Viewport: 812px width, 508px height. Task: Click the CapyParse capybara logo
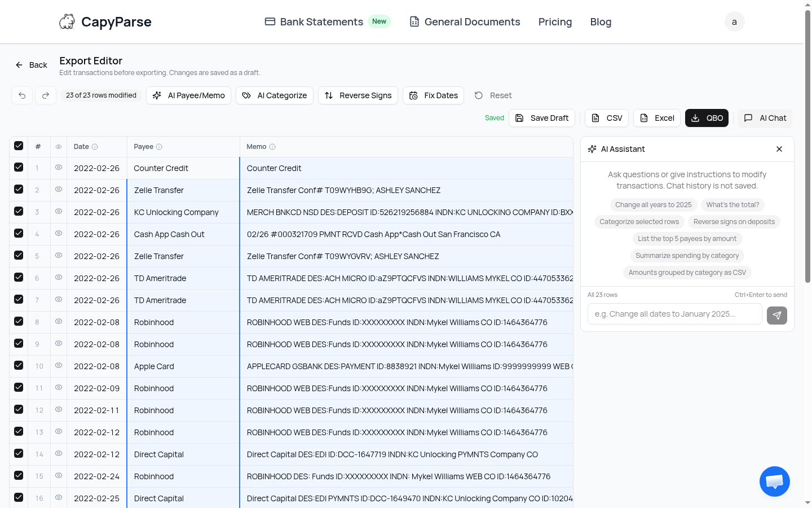pos(67,21)
